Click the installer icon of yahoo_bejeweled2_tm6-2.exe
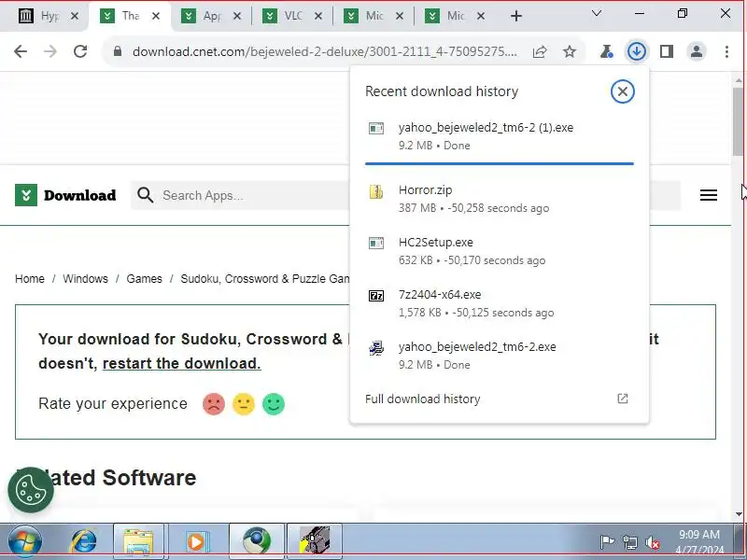The width and height of the screenshot is (747, 560). 376,348
